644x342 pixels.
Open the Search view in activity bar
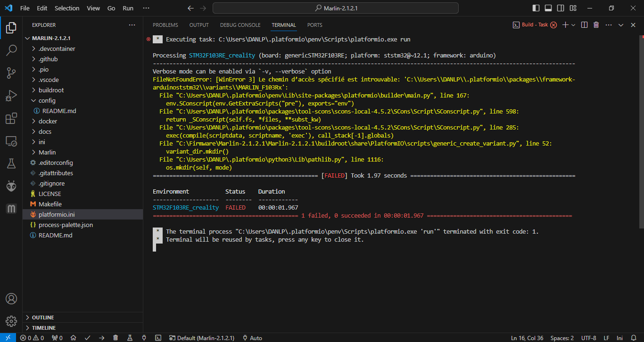[x=11, y=50]
